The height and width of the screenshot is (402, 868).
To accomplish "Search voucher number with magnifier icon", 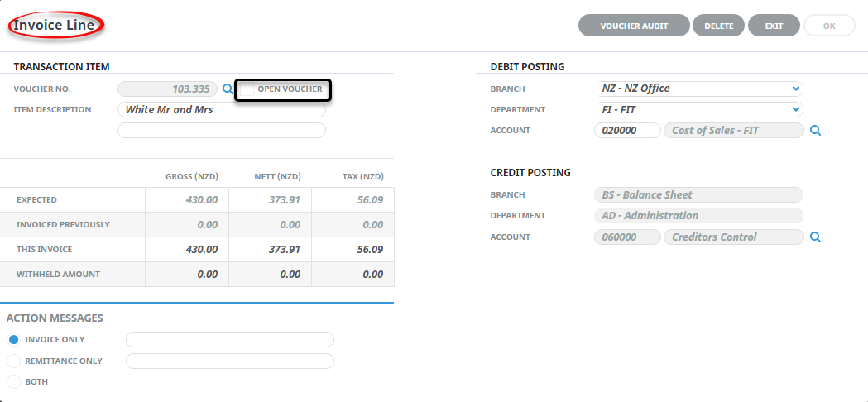I will point(228,89).
